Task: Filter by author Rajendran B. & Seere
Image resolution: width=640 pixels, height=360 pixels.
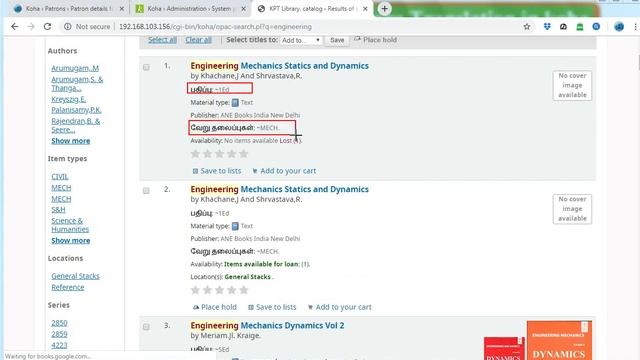Action: click(76, 125)
